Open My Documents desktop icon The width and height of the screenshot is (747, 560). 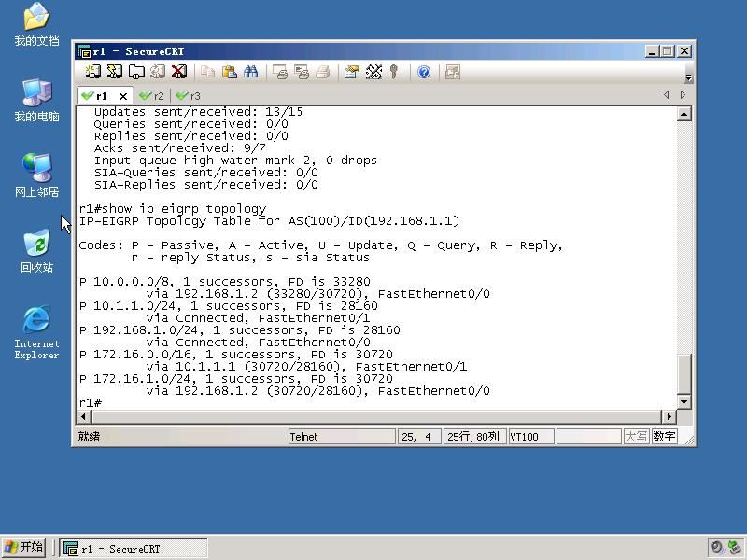[36, 24]
